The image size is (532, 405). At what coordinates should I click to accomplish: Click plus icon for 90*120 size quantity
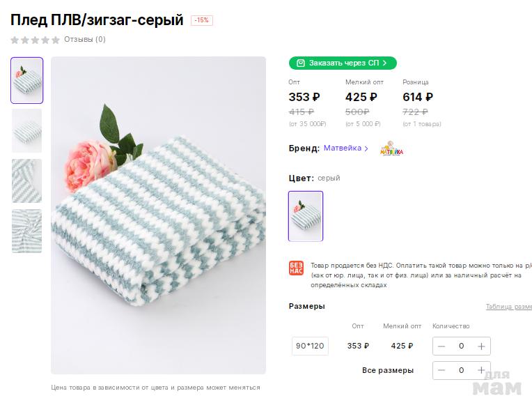click(x=481, y=346)
